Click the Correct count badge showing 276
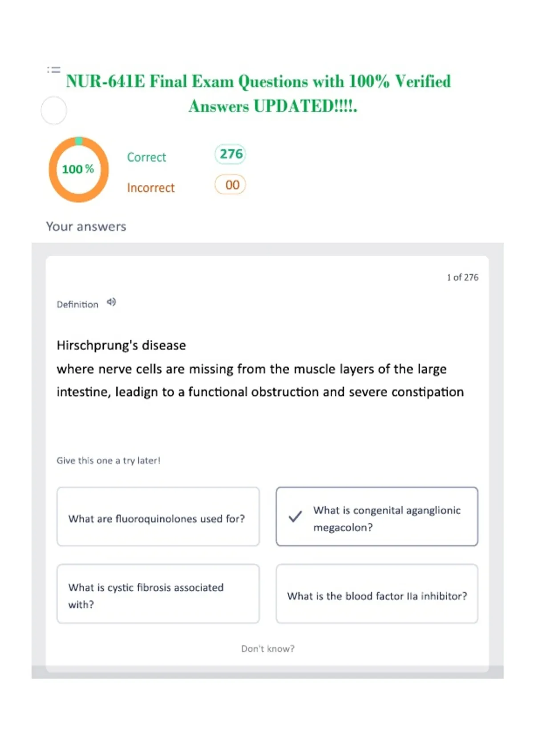The height and width of the screenshot is (756, 534). coord(231,154)
